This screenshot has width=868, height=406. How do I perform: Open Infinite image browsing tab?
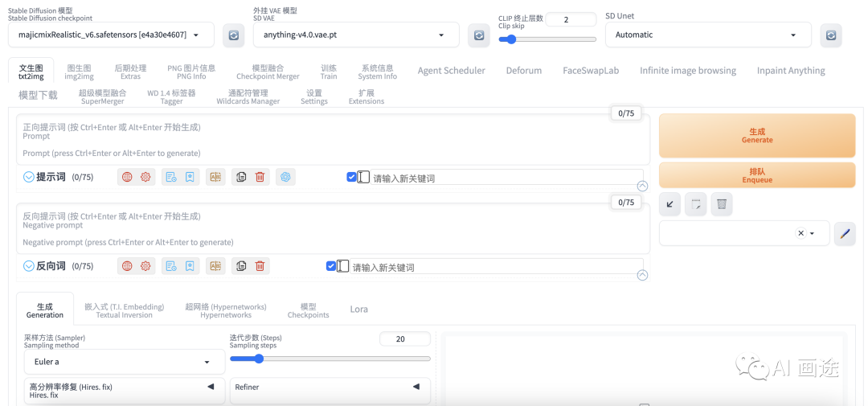click(688, 70)
